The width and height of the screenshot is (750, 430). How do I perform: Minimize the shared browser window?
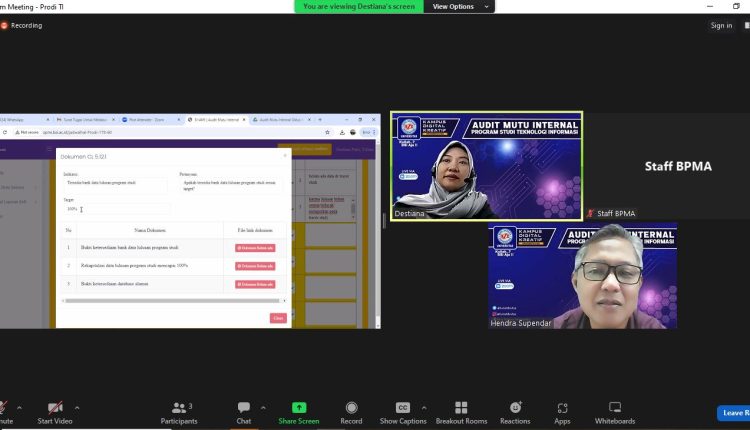click(347, 120)
